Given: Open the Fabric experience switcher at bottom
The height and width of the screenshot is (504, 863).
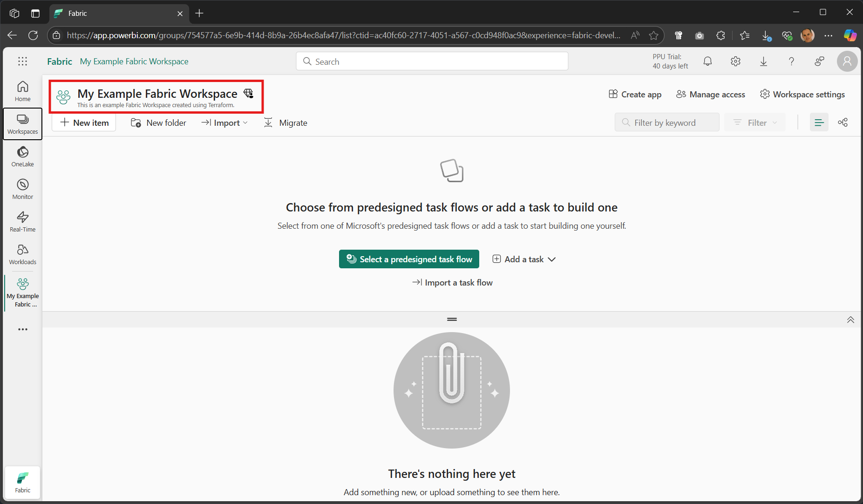Looking at the screenshot, I should pos(22,483).
